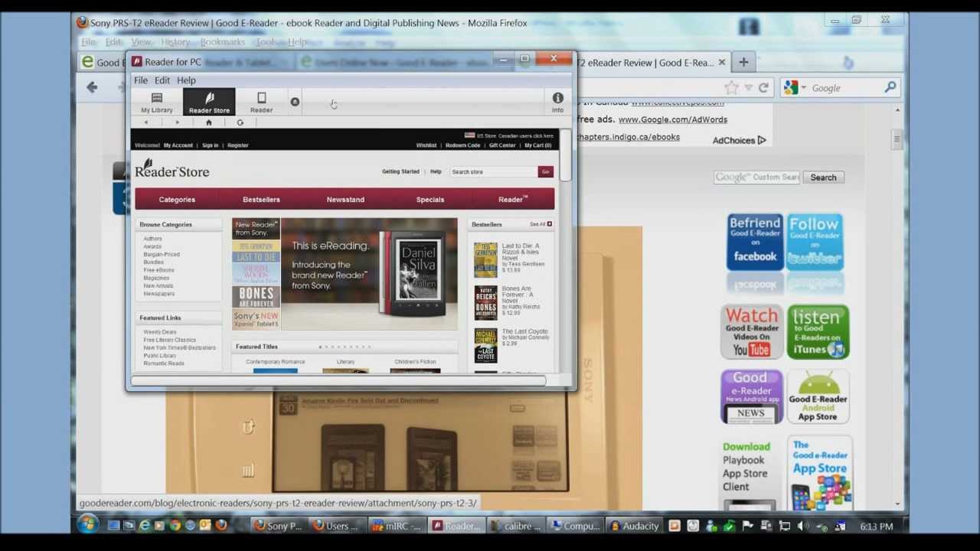The image size is (980, 551).
Task: Open the Info icon in Reader for PC
Action: [557, 102]
